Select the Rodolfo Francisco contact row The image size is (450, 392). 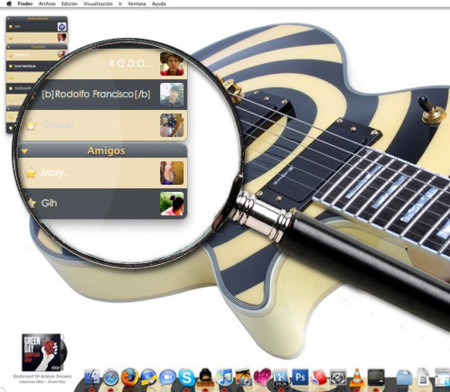click(x=103, y=94)
